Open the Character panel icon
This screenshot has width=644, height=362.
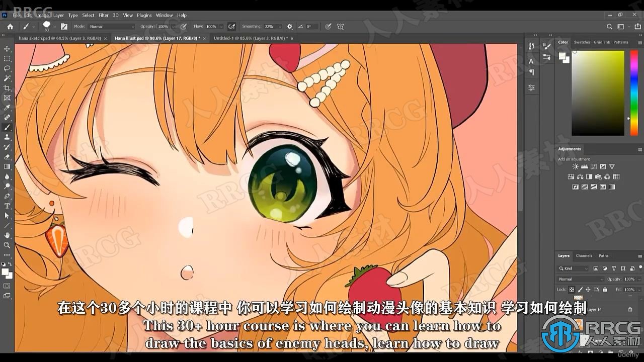532,61
